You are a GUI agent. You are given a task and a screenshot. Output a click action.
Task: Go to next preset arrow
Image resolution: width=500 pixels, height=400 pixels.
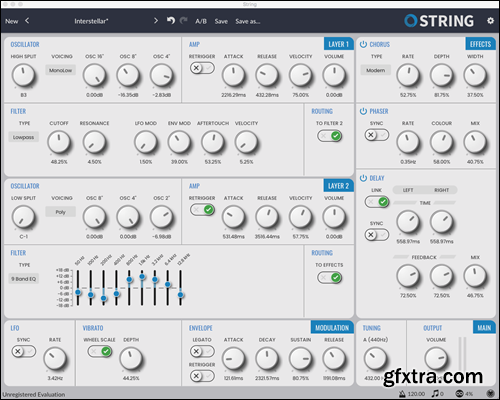[156, 21]
